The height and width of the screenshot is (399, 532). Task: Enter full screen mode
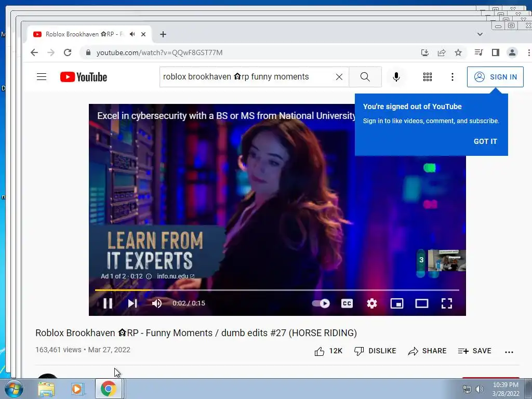[446, 303]
